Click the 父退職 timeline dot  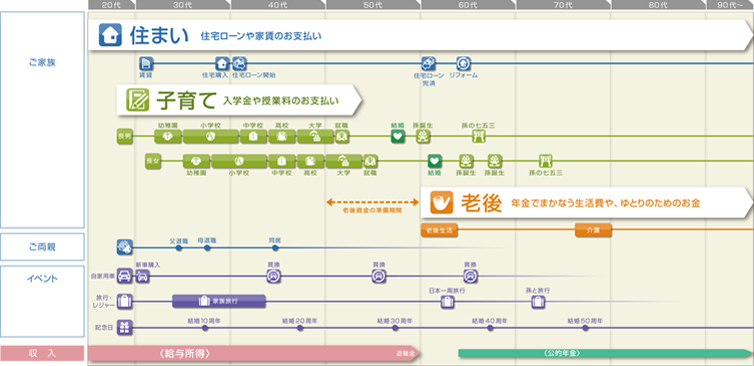pyautogui.click(x=178, y=248)
